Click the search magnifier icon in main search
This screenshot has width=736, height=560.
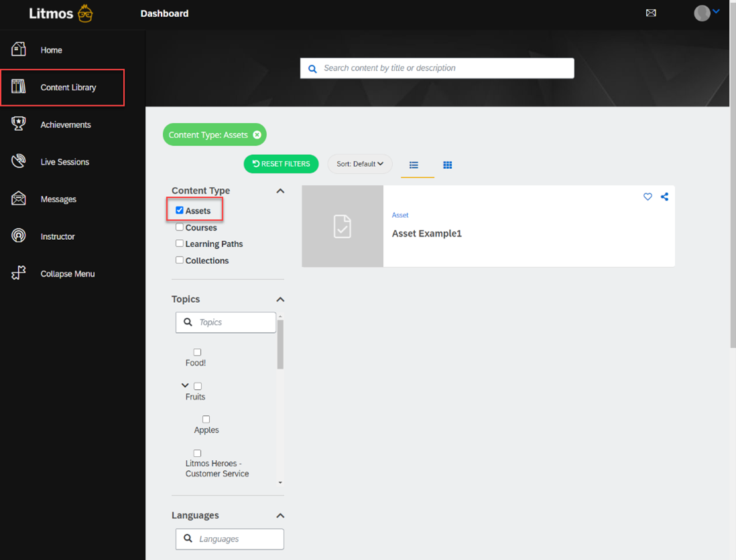coord(312,69)
